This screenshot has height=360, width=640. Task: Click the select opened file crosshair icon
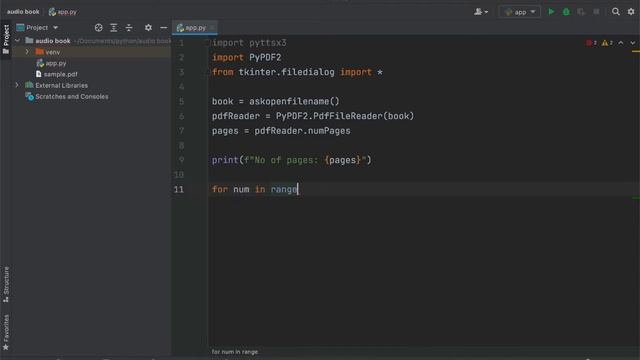click(x=98, y=27)
